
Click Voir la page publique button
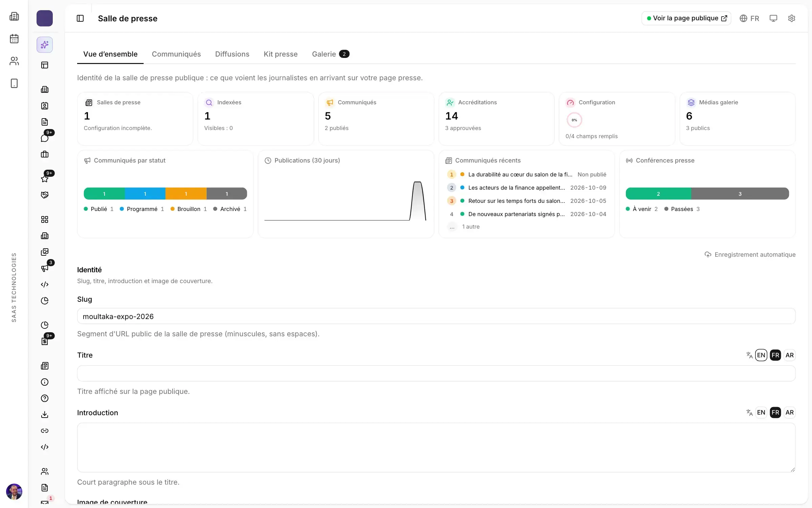point(686,18)
